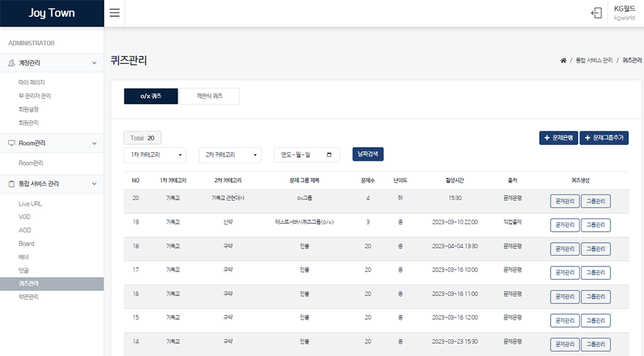Click the 문제그룹추가 button
Screen dimensions: 644x356
(x=604, y=138)
